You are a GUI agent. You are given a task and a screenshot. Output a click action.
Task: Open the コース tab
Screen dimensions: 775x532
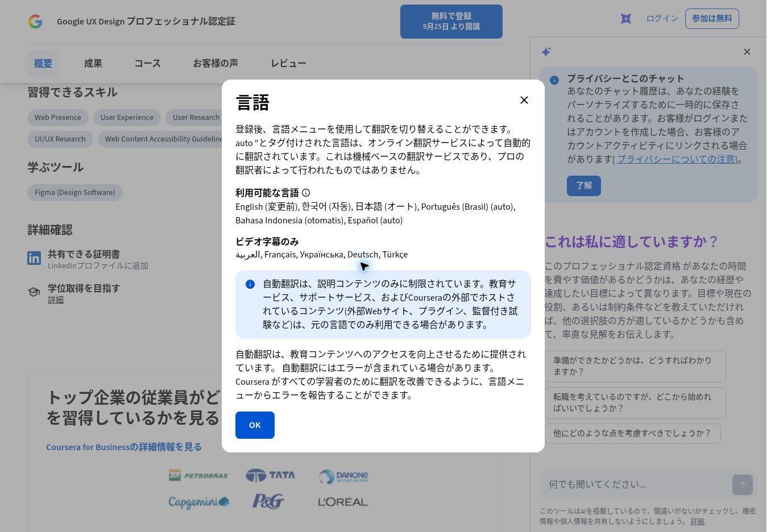[148, 64]
